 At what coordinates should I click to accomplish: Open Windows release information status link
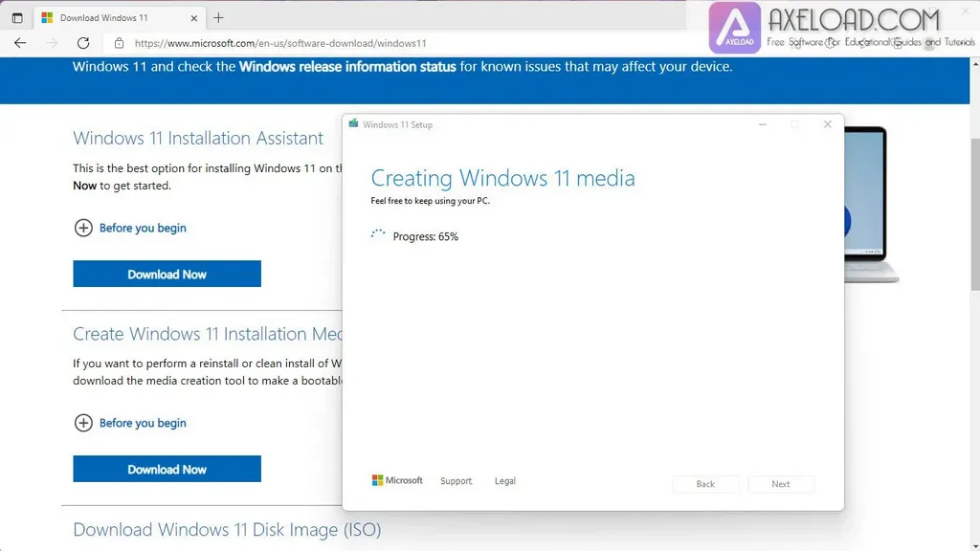(347, 66)
